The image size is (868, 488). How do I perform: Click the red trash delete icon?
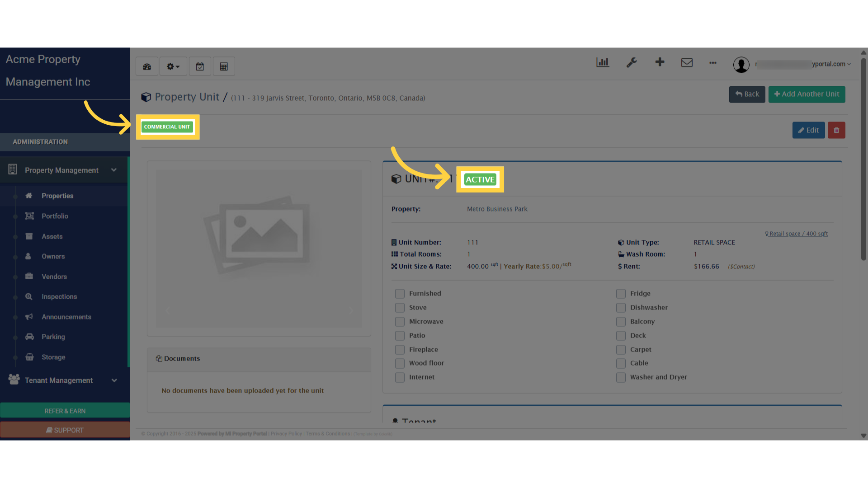tap(836, 130)
